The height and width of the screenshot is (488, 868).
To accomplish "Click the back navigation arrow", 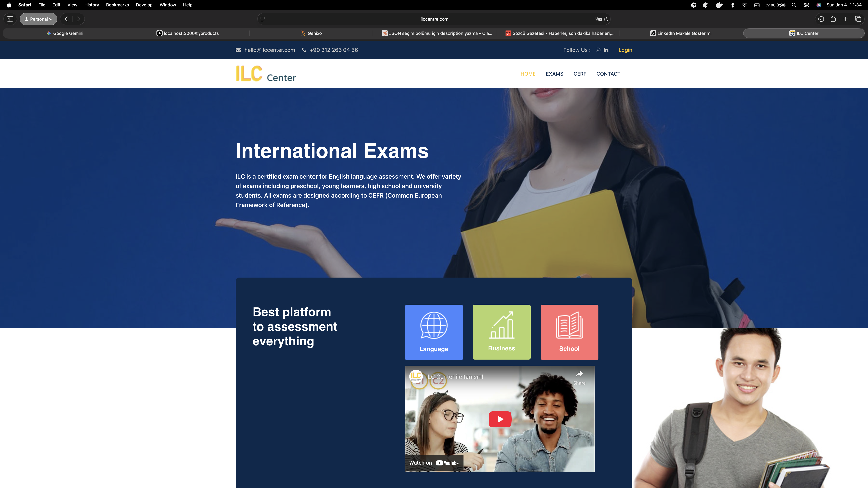I will point(66,19).
